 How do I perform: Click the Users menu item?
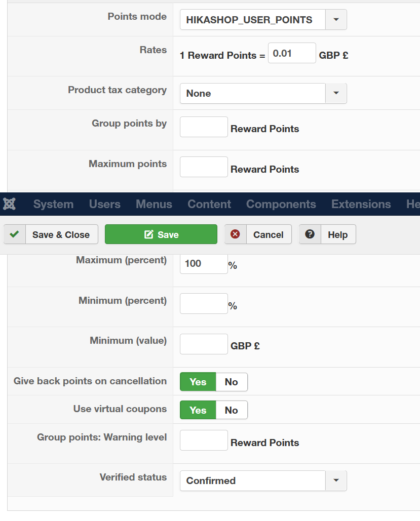click(x=104, y=204)
